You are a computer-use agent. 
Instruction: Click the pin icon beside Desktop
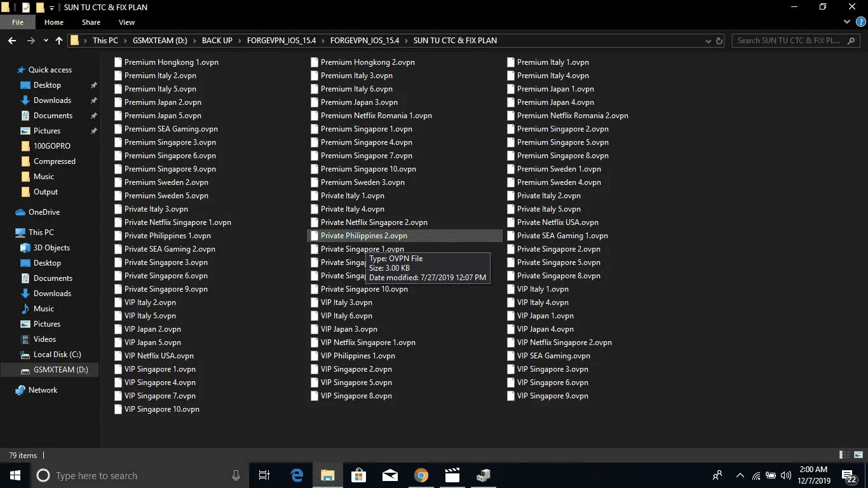pos(94,85)
